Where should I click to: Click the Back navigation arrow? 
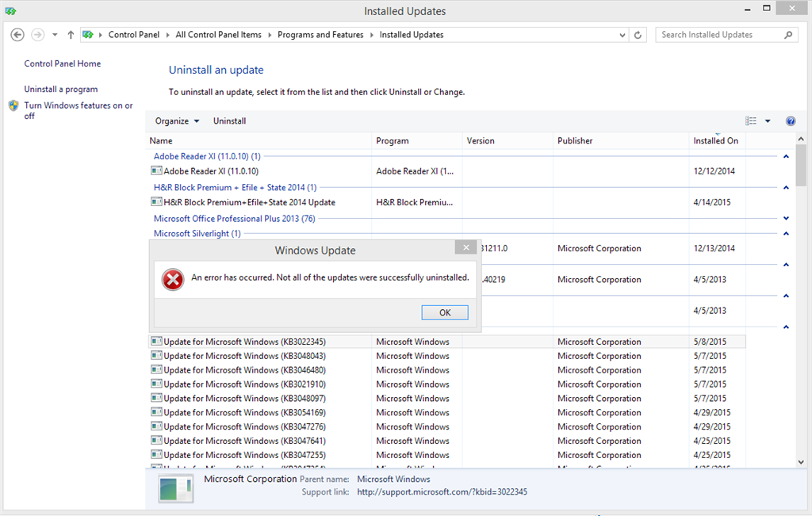[x=17, y=35]
